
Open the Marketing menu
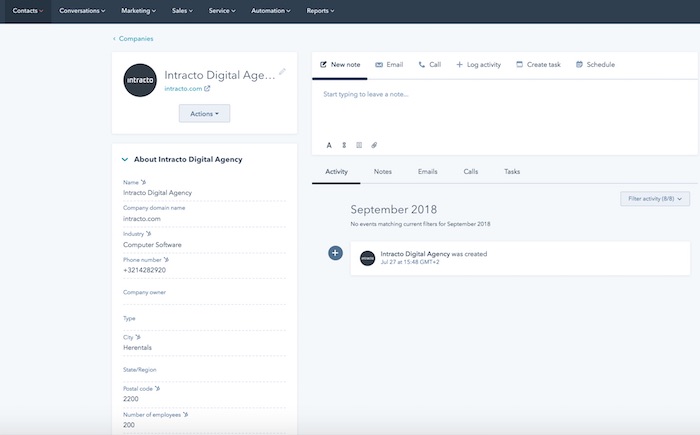(138, 11)
